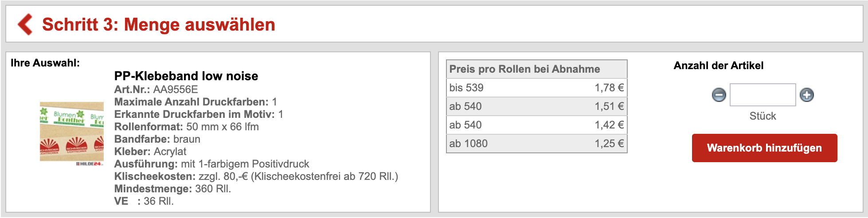This screenshot has width=868, height=218.
Task: Increase quantity with the plus button
Action: point(806,95)
